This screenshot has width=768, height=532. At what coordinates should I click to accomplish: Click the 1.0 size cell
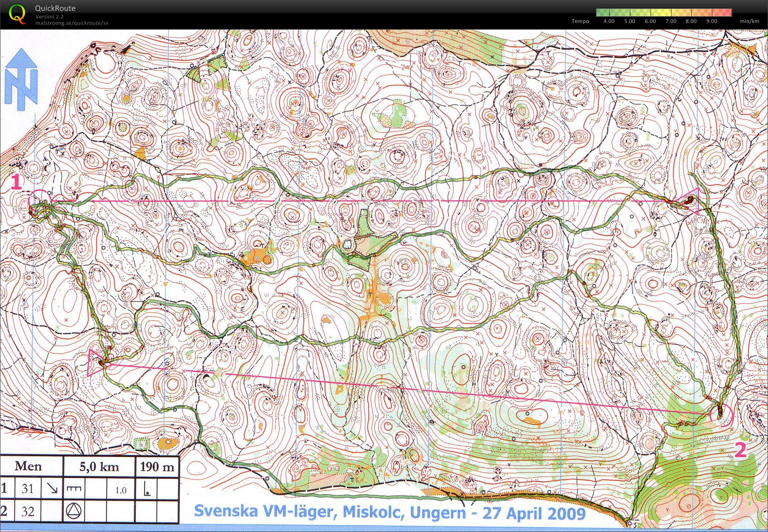pyautogui.click(x=121, y=490)
